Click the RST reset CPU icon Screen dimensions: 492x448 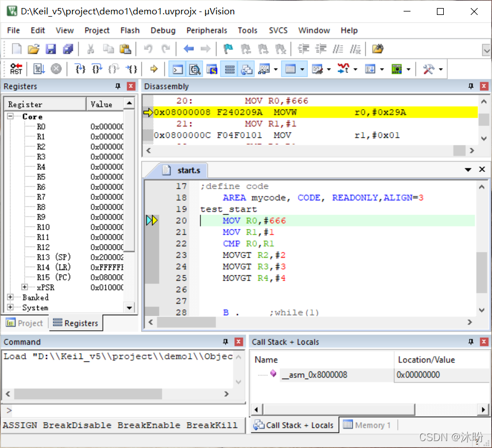pos(16,69)
